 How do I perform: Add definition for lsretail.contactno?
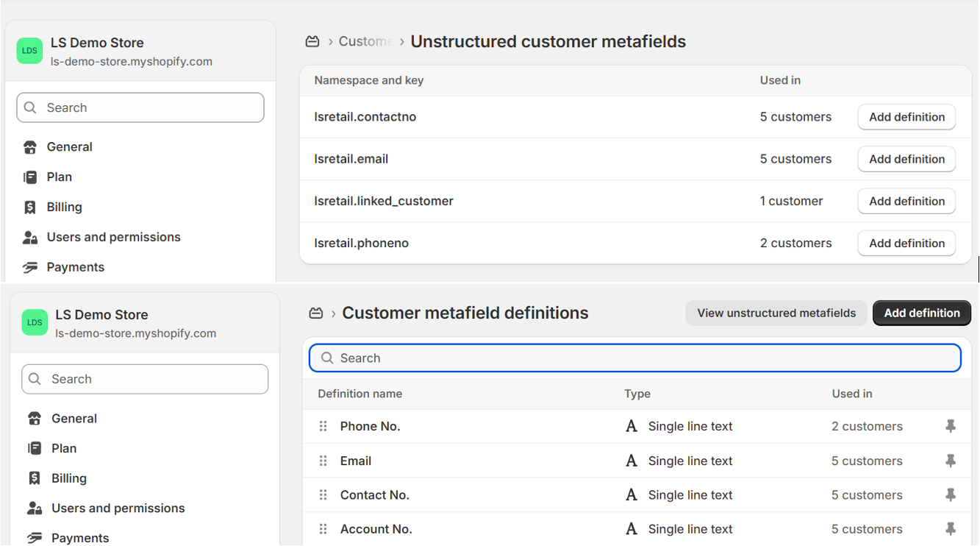906,117
